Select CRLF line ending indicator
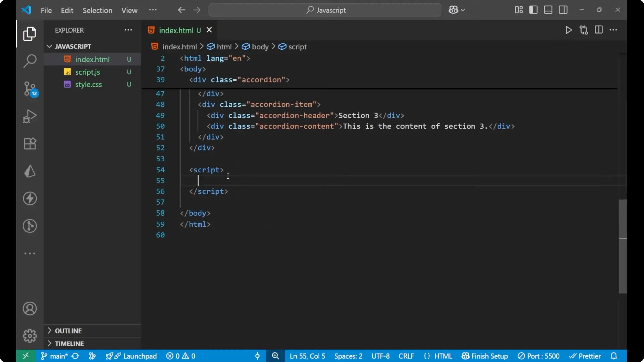 coord(406,356)
